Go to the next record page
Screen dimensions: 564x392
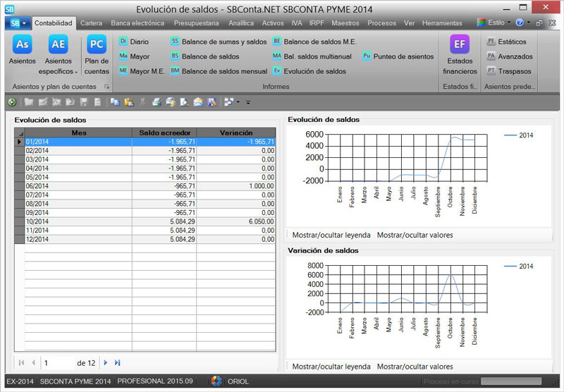(106, 362)
